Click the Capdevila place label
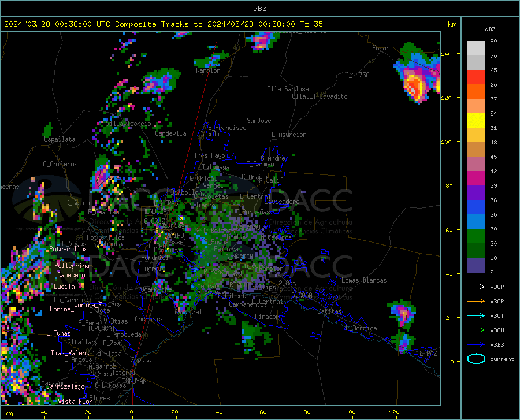The image size is (520, 420). coord(170,133)
